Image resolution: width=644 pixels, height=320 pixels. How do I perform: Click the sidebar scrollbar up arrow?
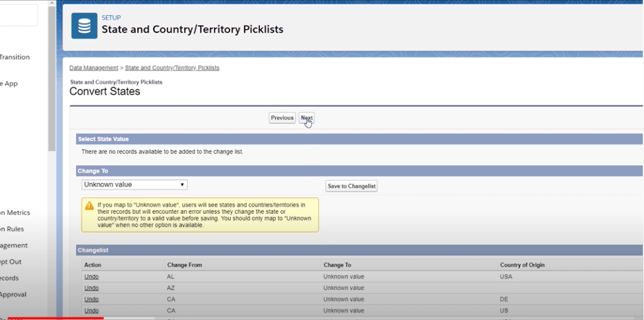click(52, 4)
